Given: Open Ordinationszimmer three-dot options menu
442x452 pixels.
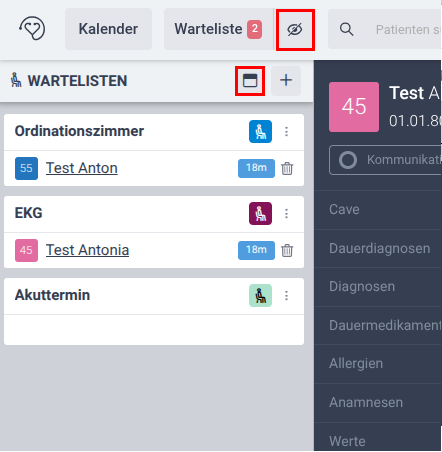Looking at the screenshot, I should pyautogui.click(x=286, y=131).
